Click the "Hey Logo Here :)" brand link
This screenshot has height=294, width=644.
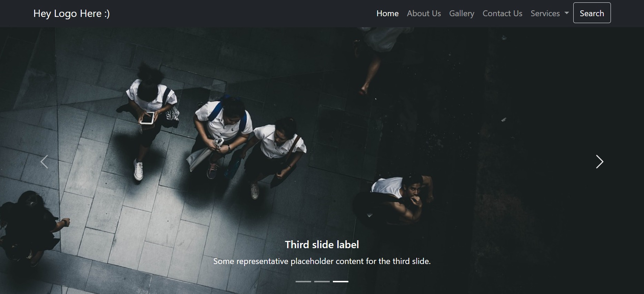pyautogui.click(x=71, y=13)
